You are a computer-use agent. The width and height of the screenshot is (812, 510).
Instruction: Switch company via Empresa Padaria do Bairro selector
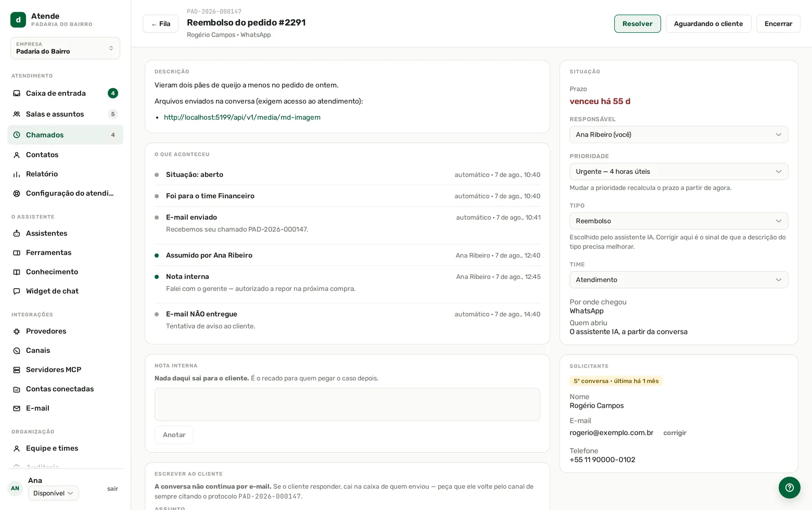click(x=65, y=48)
